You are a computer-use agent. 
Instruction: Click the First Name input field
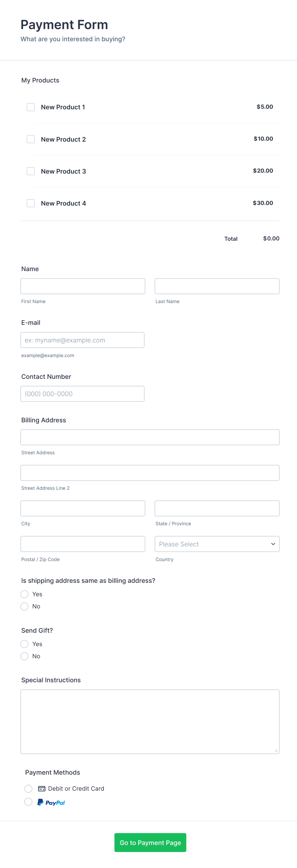coord(82,286)
